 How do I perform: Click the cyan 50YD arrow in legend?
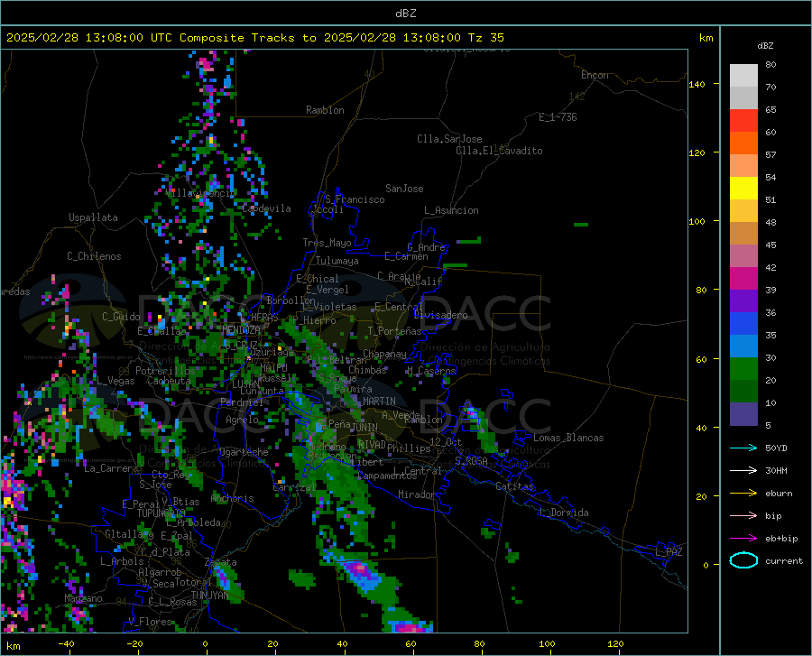click(x=743, y=448)
